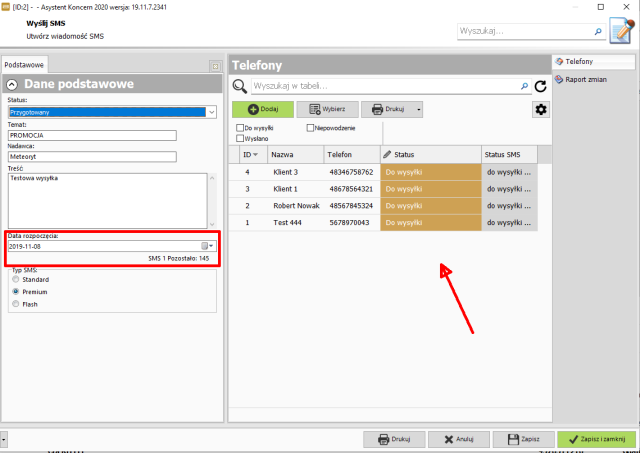Switch to the Podstawowe tab
The width and height of the screenshot is (640, 453).
[24, 65]
